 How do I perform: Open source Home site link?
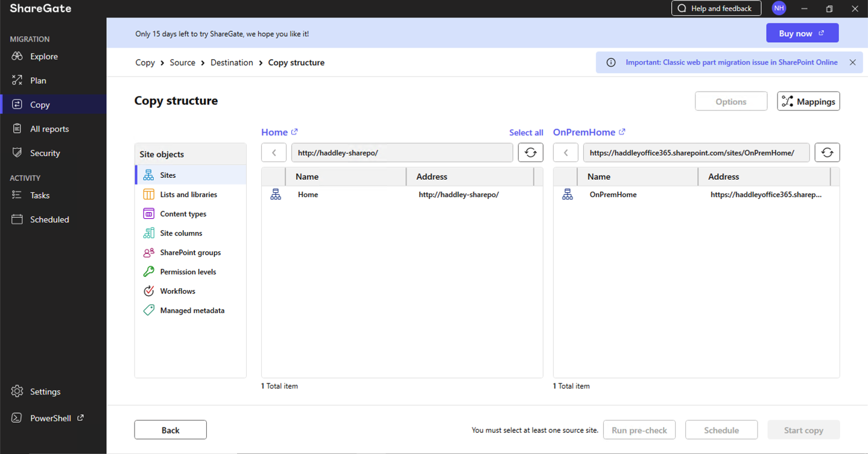(279, 132)
